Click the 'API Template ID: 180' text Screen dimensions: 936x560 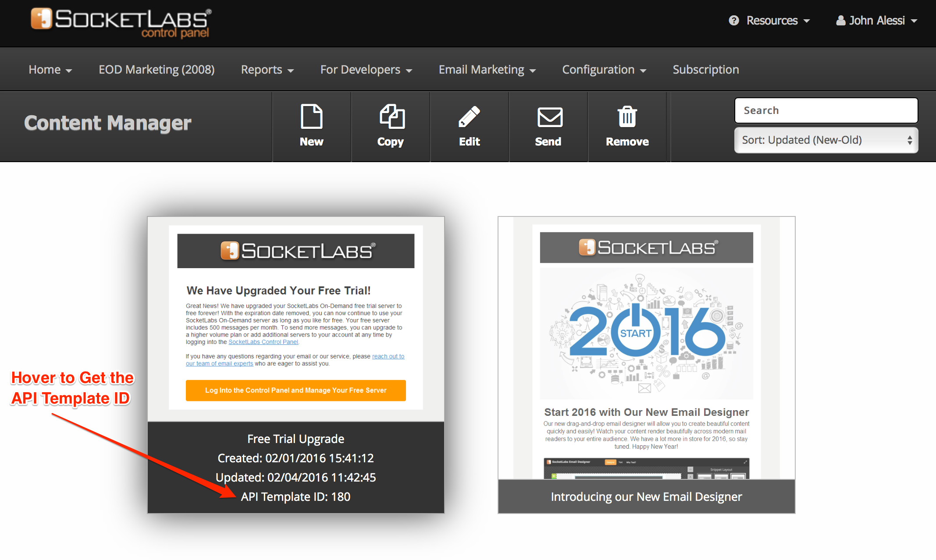coord(295,496)
